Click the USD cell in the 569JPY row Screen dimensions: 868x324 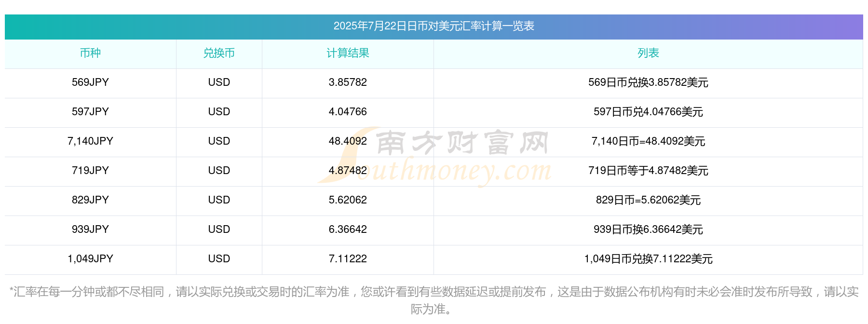point(219,82)
